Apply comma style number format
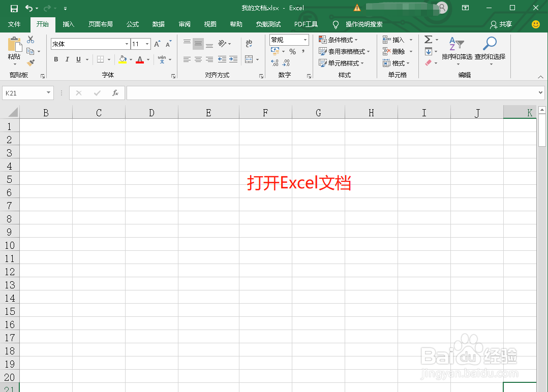The width and height of the screenshot is (548, 392). [303, 52]
